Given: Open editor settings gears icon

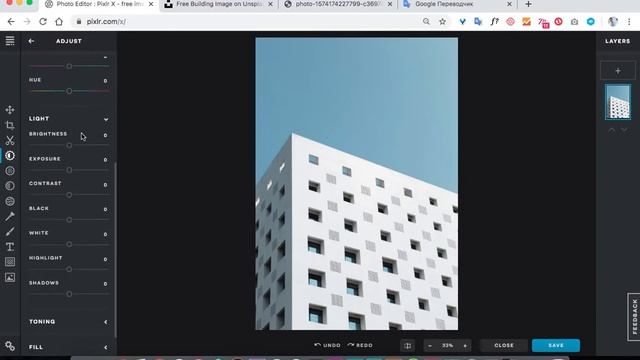Looking at the screenshot, I should tap(10, 346).
